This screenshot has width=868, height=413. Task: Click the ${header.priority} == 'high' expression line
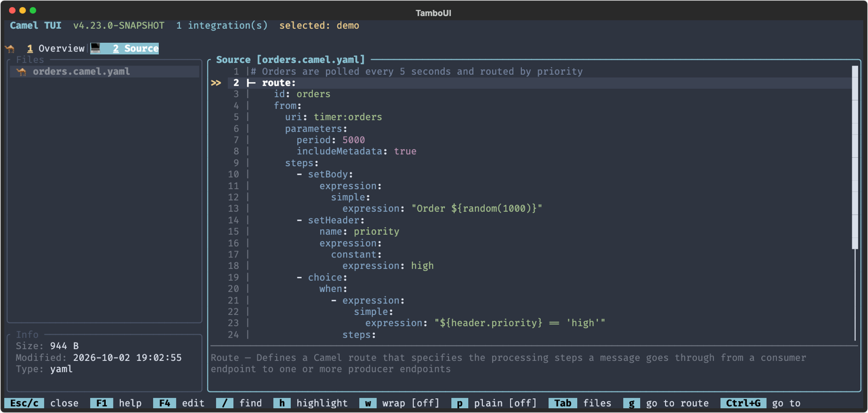486,323
